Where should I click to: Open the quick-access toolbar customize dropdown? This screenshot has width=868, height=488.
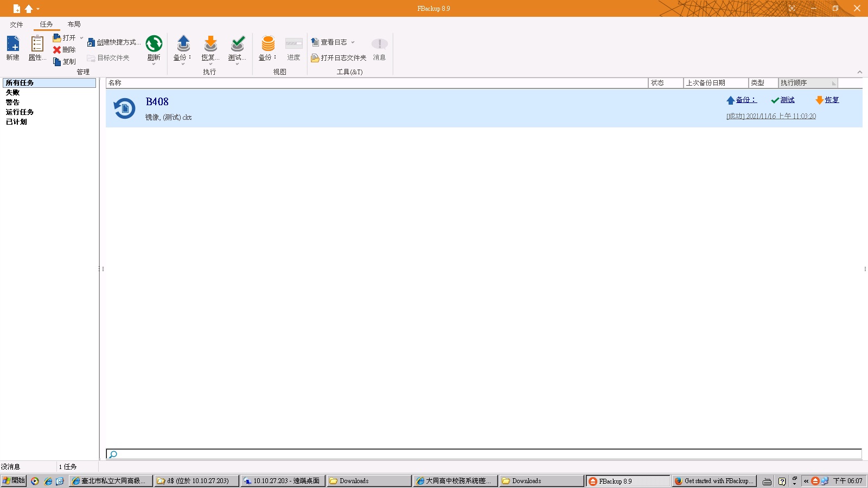point(38,9)
